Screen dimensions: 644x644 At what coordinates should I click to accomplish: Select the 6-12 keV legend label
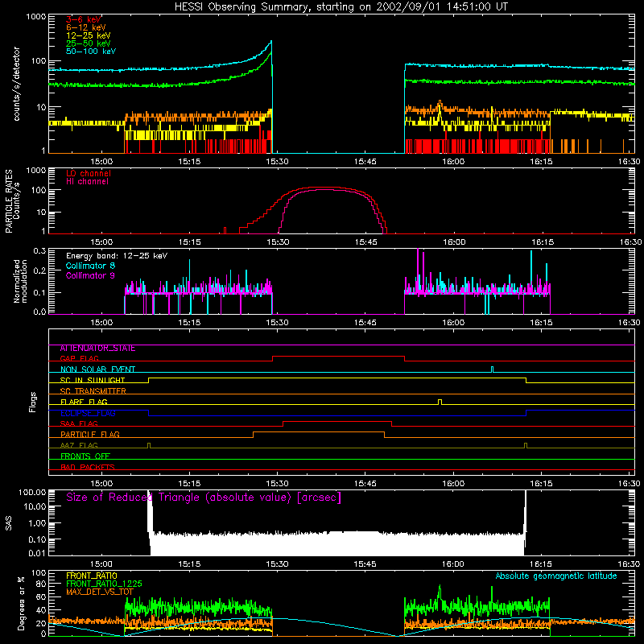click(x=86, y=27)
